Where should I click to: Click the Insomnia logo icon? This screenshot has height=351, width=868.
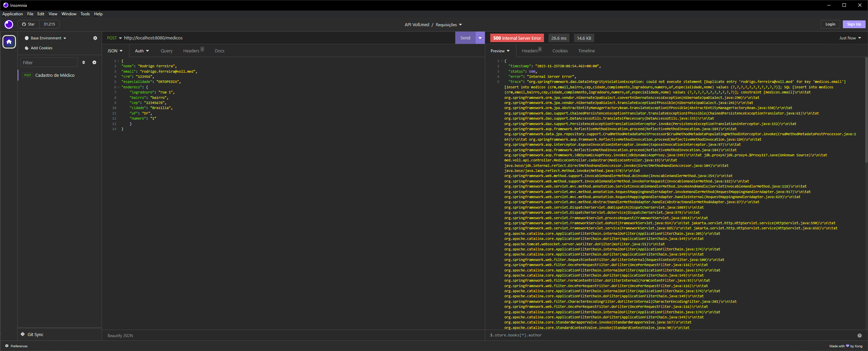coord(9,24)
